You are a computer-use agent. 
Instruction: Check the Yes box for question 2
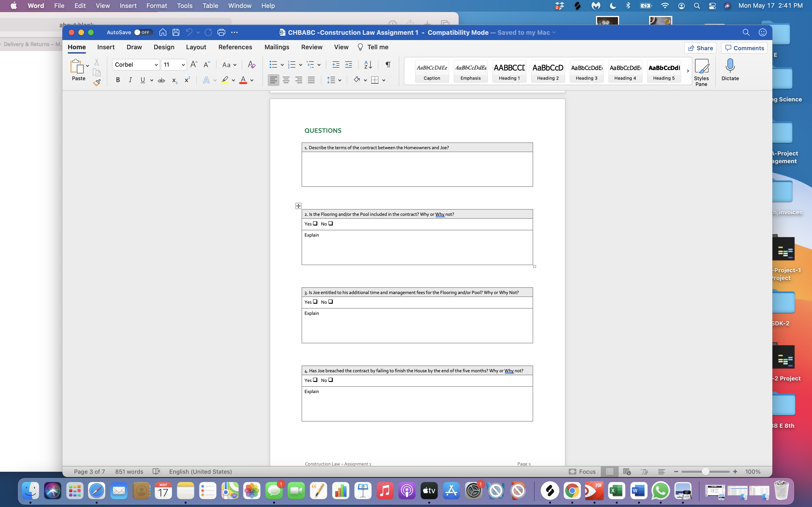(315, 223)
